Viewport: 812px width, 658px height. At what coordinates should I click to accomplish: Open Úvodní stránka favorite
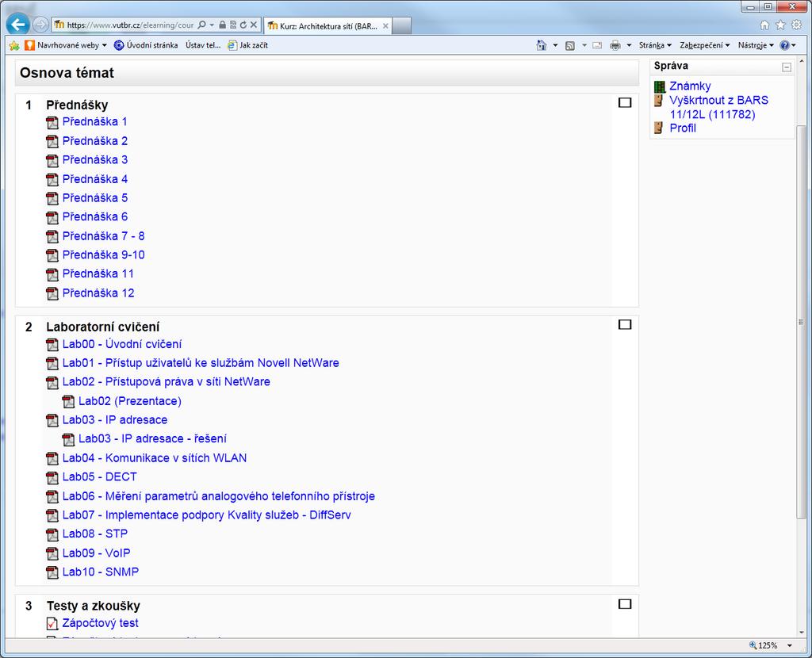pos(146,45)
